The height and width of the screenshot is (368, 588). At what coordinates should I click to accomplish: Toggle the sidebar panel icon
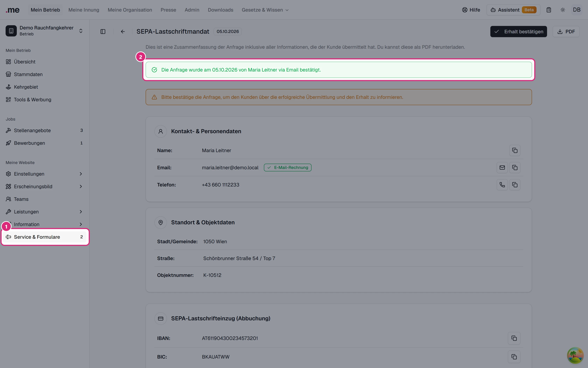pyautogui.click(x=103, y=32)
